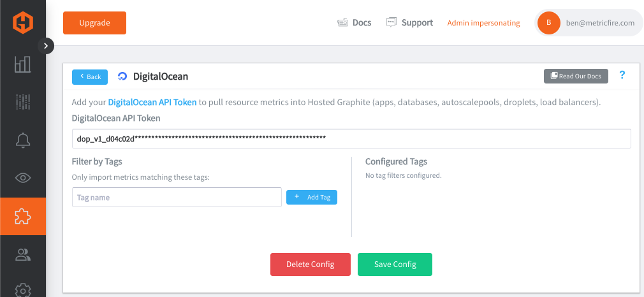Open the Docs link in header
The width and height of the screenshot is (644, 297).
click(x=354, y=22)
